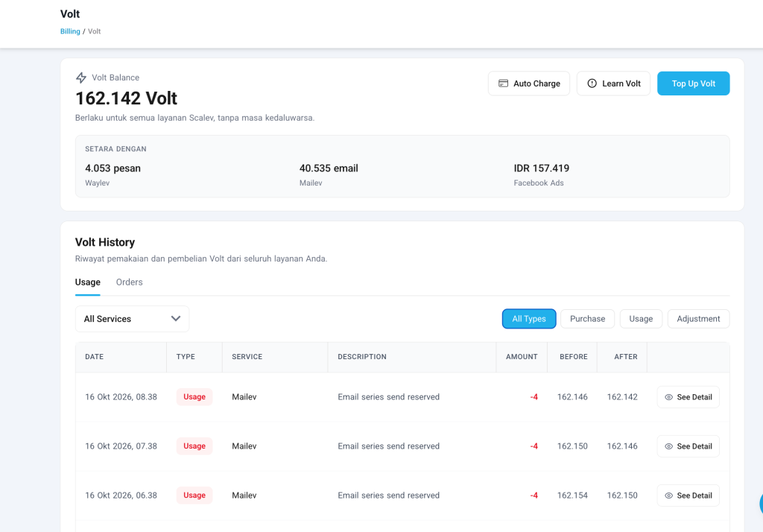Click the Usage badge in the 08.38 row
This screenshot has width=763, height=532.
click(x=194, y=397)
